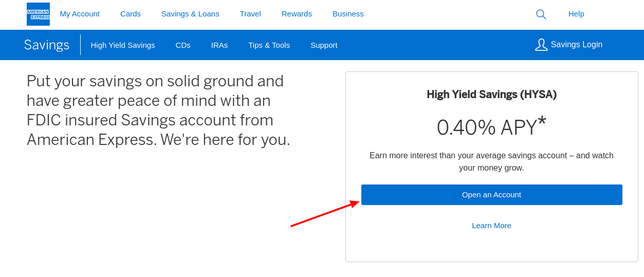Click the 'Put your savings on solid ground' headline
The image size is (644, 277).
[x=158, y=110]
